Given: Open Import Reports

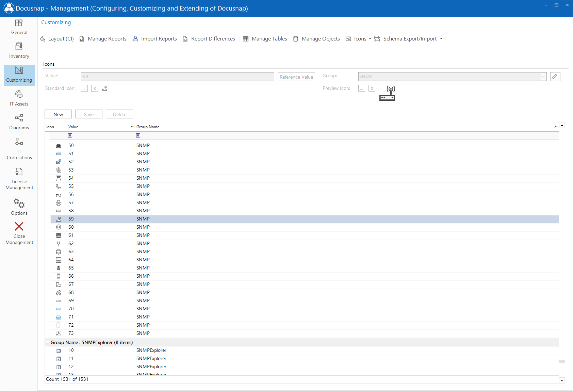Looking at the screenshot, I should pyautogui.click(x=155, y=39).
